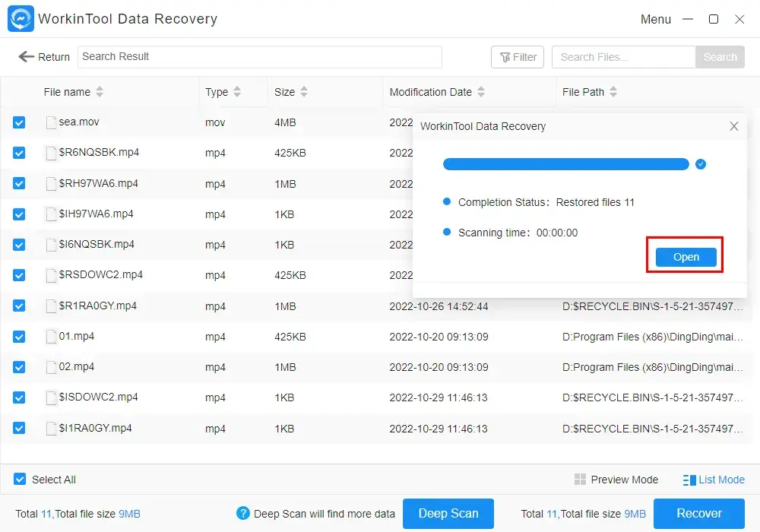Sort by Type column arrows
Viewport: 760px width, 532px height.
(x=237, y=91)
